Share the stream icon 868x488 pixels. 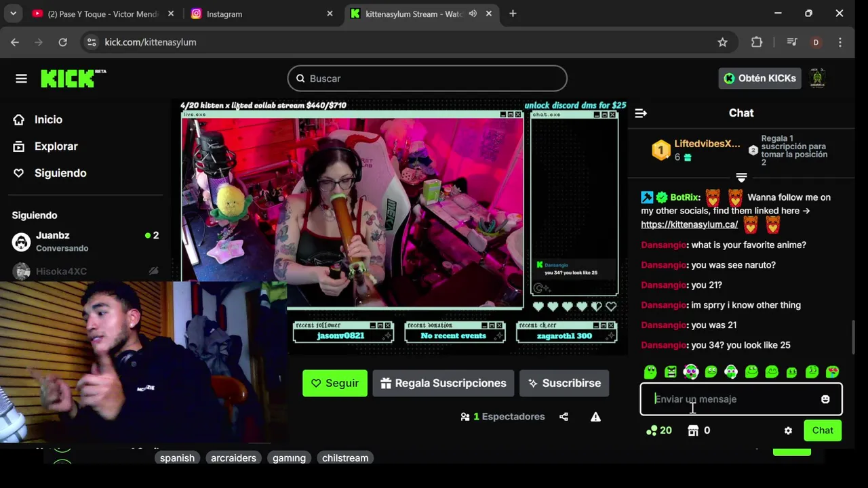564,417
